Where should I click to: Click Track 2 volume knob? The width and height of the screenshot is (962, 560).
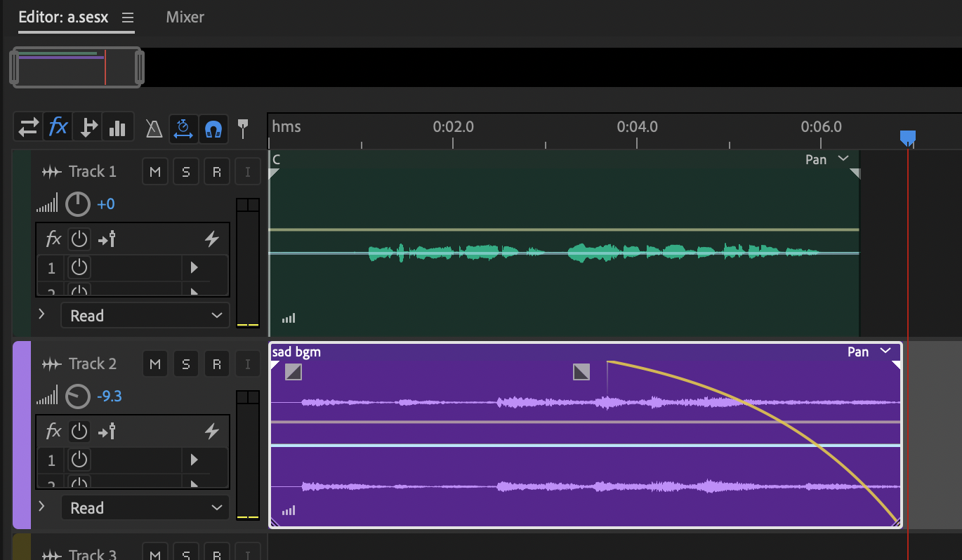(78, 397)
